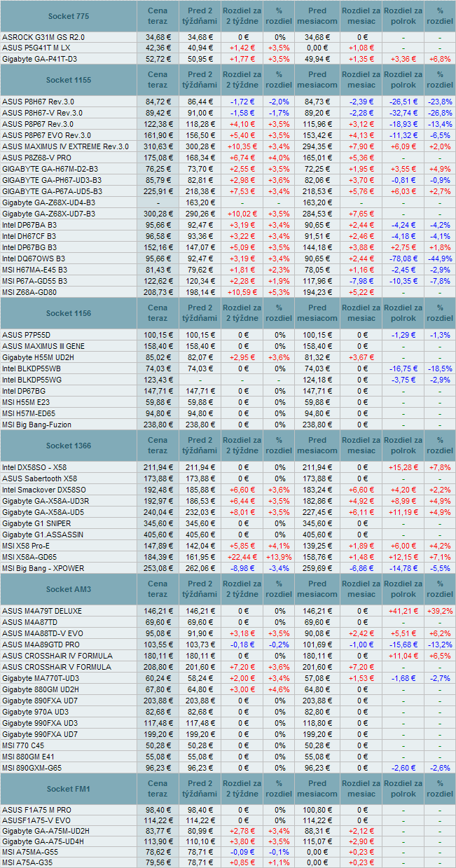Click Gigabyte G1 SNIPER product name
This screenshot has height=868, width=456.
pos(36,523)
